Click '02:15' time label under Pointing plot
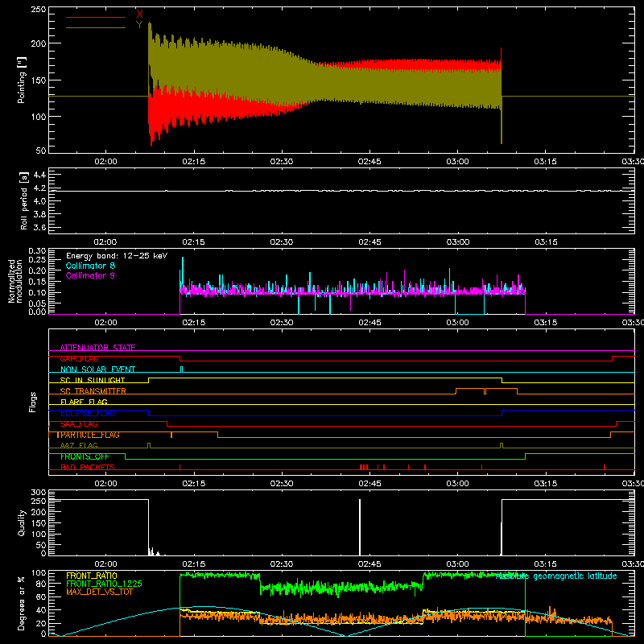Image resolution: width=644 pixels, height=644 pixels. click(194, 162)
